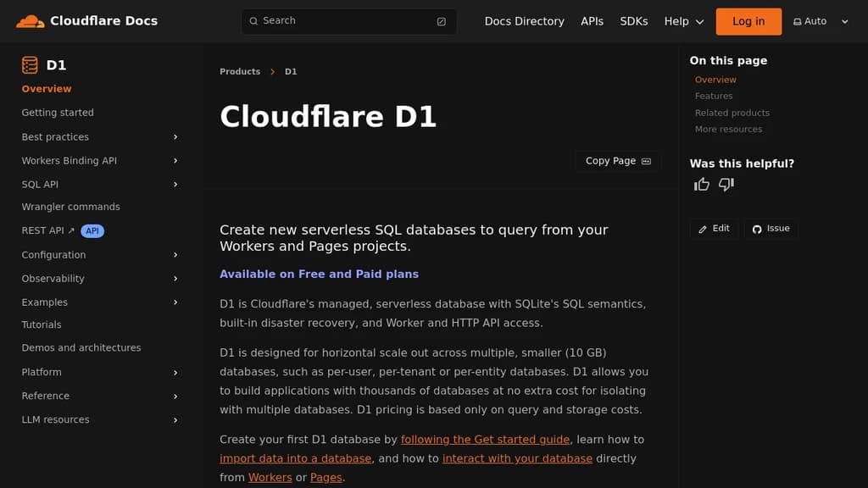Click the search shortcut slash icon
This screenshot has width=868, height=488.
tap(441, 21)
